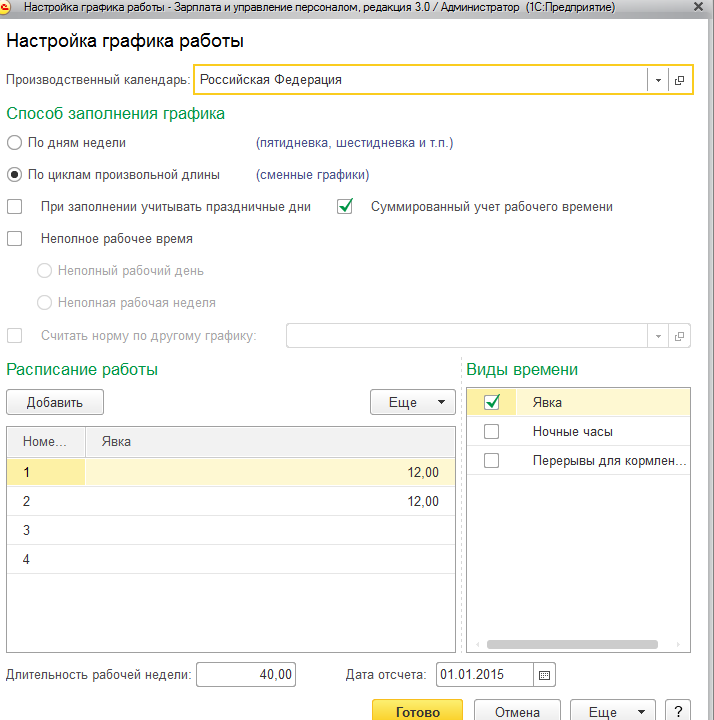Click the 'Длительность рабочей недели' 40,00 field
Viewport: 714px width, 720px height.
pyautogui.click(x=246, y=675)
